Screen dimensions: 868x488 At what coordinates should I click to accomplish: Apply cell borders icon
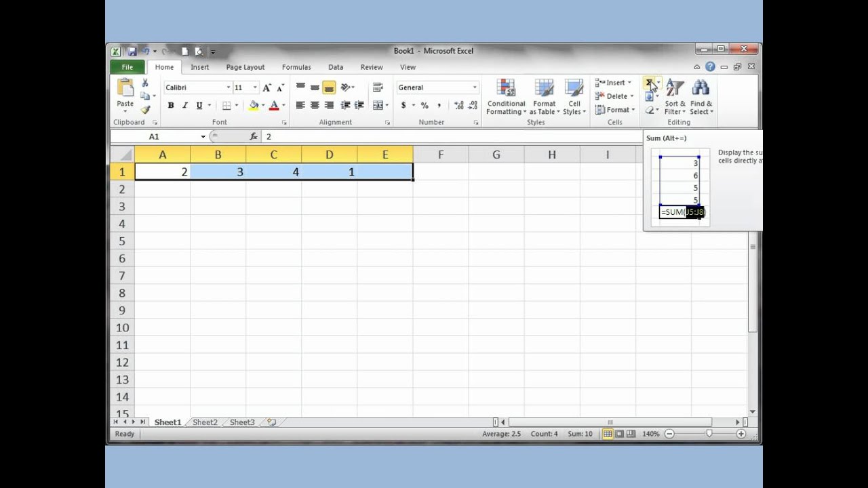coord(226,105)
